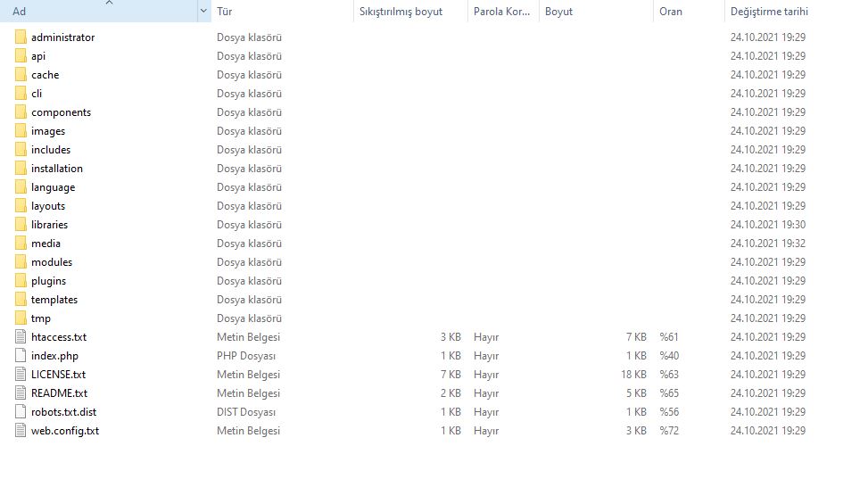Viewport: 843px width, 504px height.
Task: Sort by Sıkıştırılmış boyut column header
Action: (x=410, y=11)
